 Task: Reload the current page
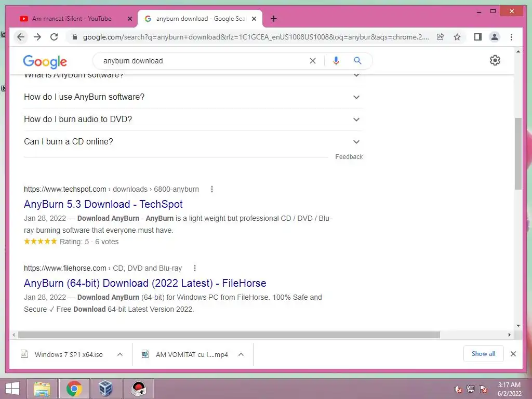(x=54, y=37)
